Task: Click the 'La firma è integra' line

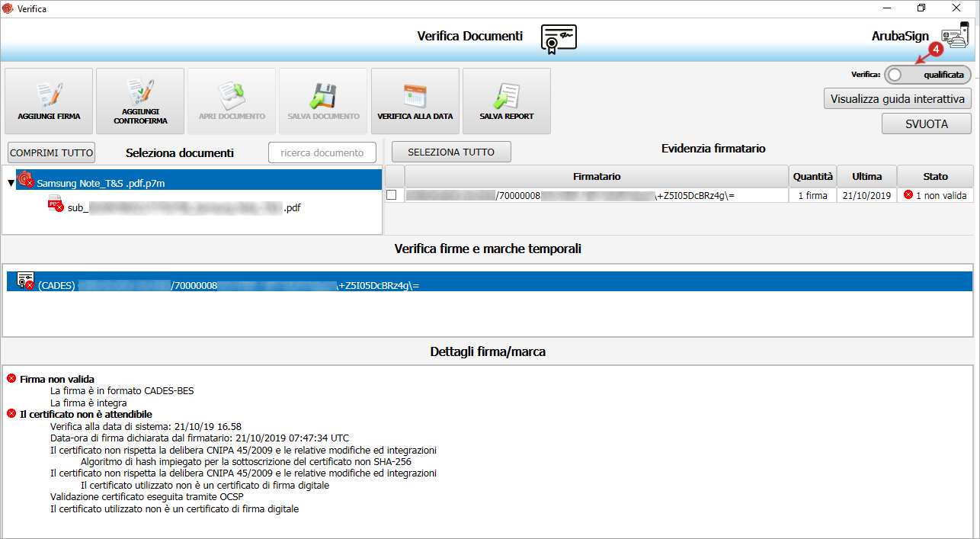Action: 88,403
